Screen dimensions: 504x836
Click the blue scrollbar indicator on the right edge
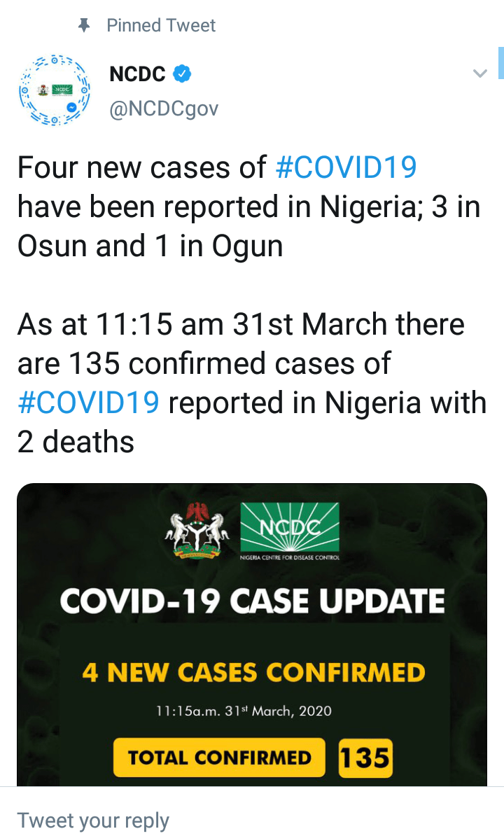click(500, 63)
